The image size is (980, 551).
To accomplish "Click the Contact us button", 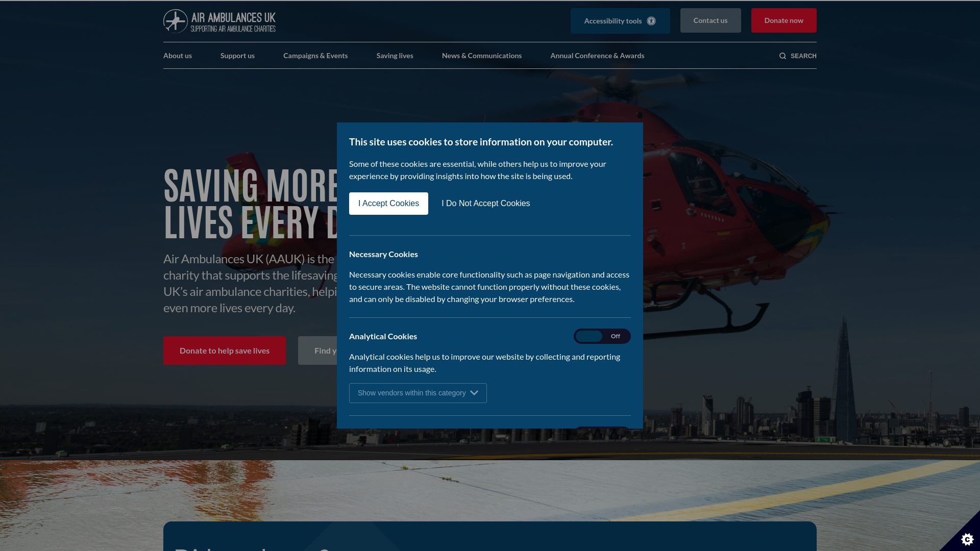I will coord(710,20).
